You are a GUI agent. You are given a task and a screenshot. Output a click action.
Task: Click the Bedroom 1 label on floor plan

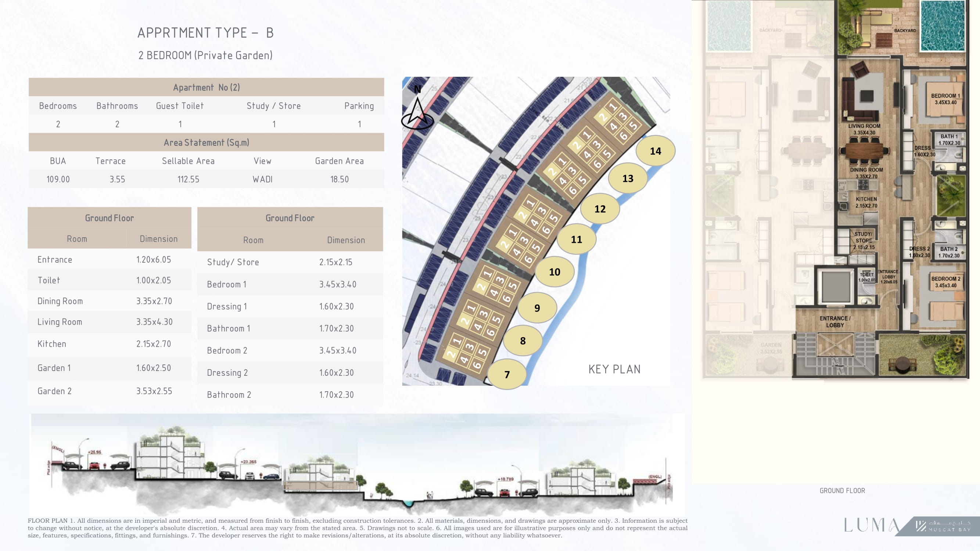945,99
